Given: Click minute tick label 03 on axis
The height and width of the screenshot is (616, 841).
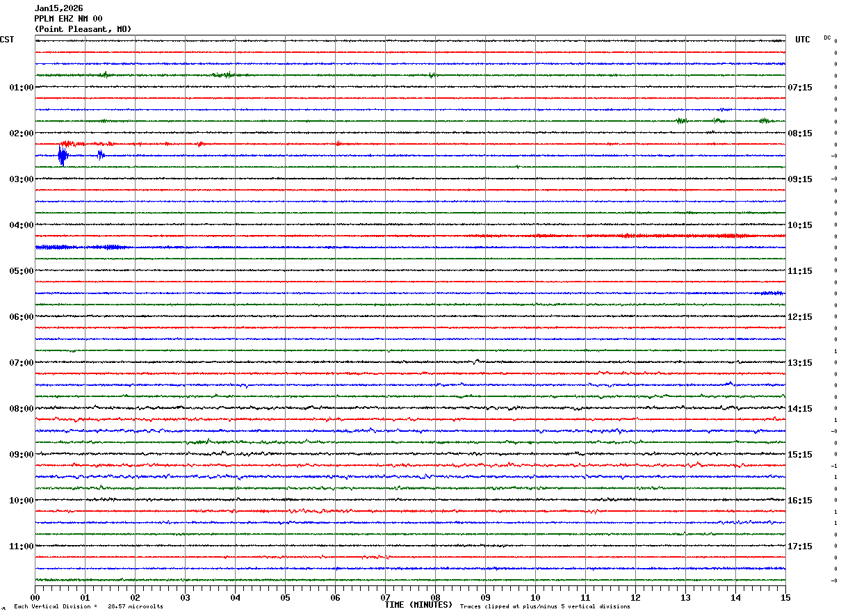Looking at the screenshot, I should coord(185,597).
